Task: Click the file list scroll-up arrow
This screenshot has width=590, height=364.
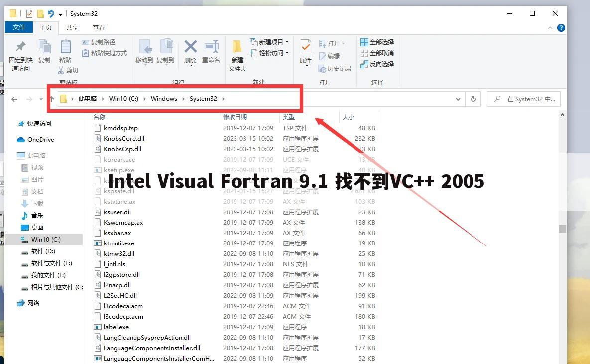Action: (562, 115)
